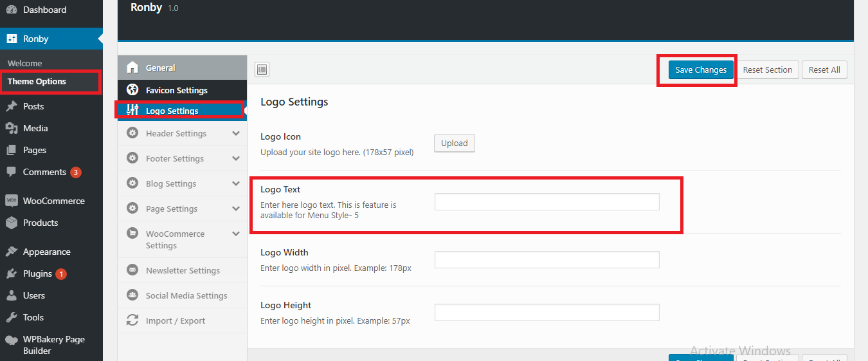The image size is (868, 361).
Task: Click the Tools wrench icon
Action: [12, 317]
